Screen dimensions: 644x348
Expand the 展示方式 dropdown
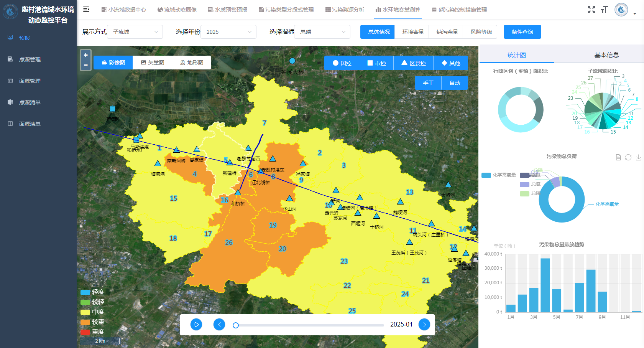point(135,32)
